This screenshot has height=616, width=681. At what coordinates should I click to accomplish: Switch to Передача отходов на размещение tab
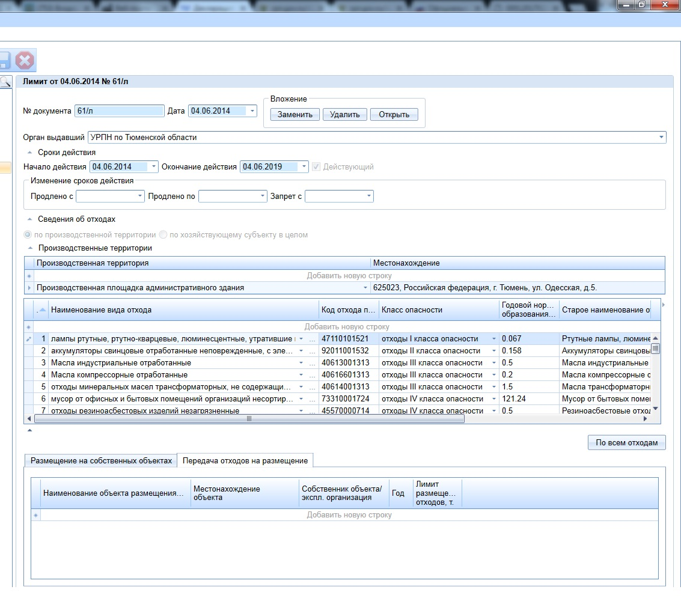click(x=245, y=461)
